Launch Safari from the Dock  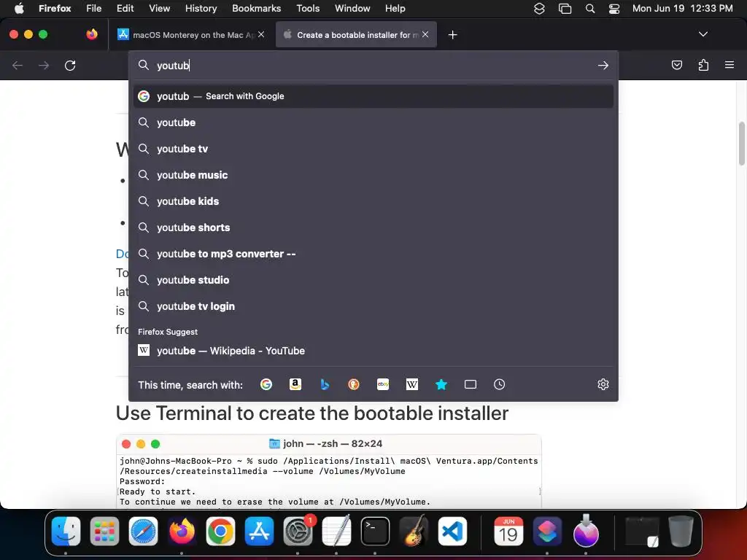tap(143, 532)
